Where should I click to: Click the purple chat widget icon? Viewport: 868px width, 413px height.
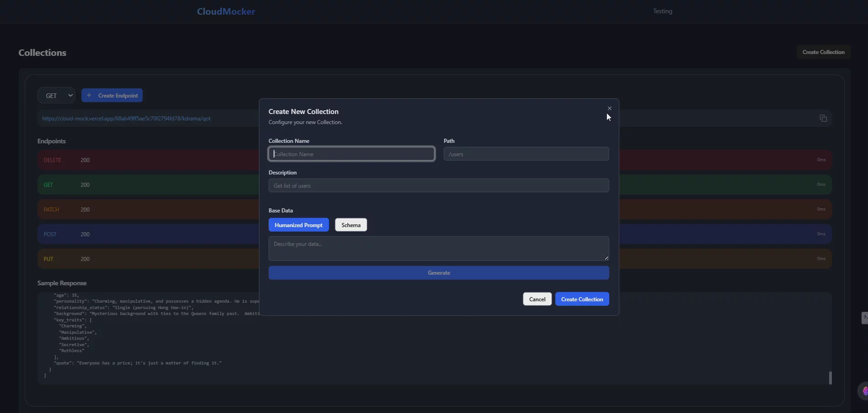coord(863,391)
